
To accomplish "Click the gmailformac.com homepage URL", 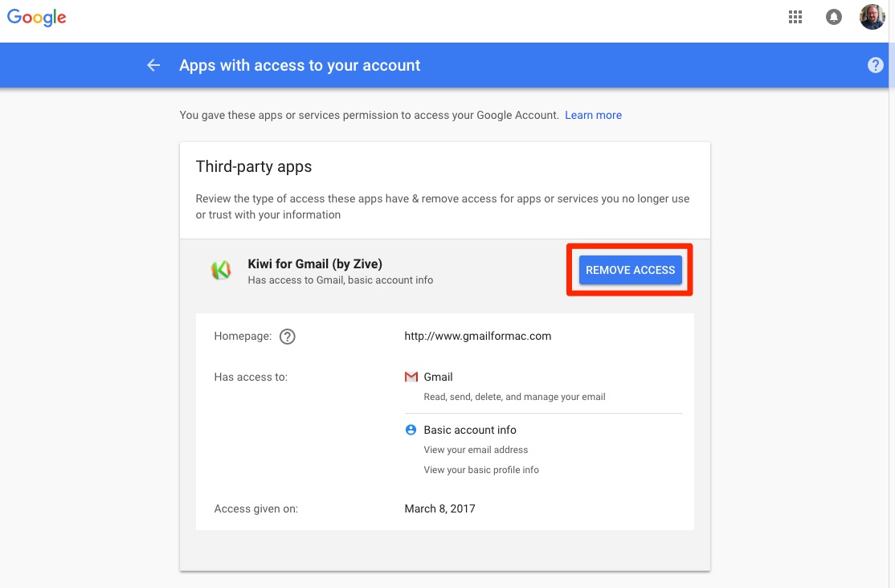I will pyautogui.click(x=478, y=336).
